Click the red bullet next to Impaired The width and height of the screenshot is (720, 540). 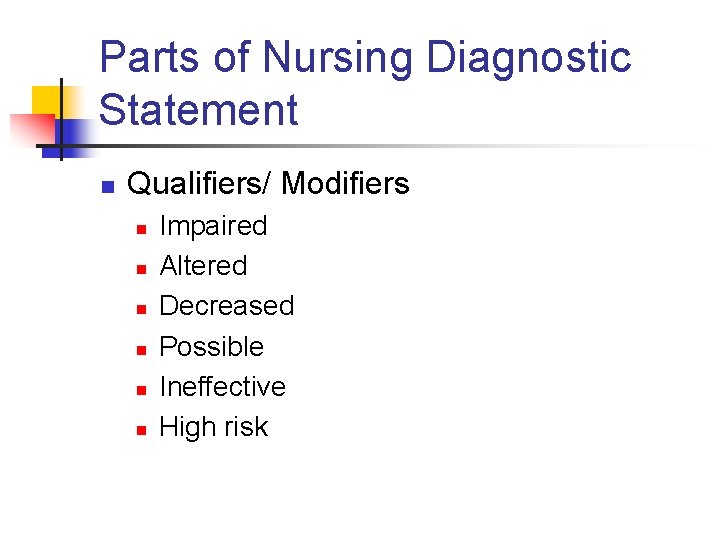tap(141, 229)
